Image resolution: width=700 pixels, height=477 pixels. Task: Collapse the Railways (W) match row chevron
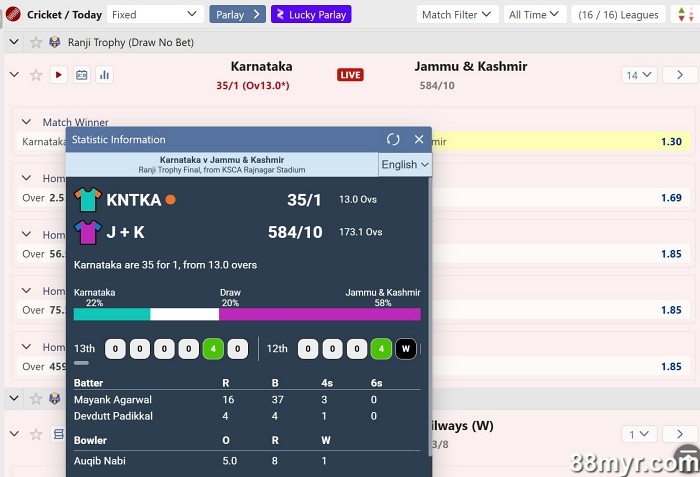pos(14,433)
